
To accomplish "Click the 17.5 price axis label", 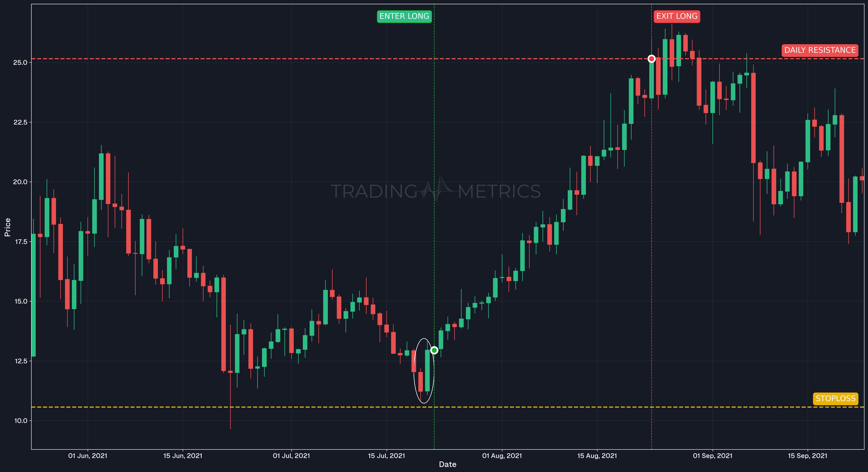I will [x=21, y=241].
